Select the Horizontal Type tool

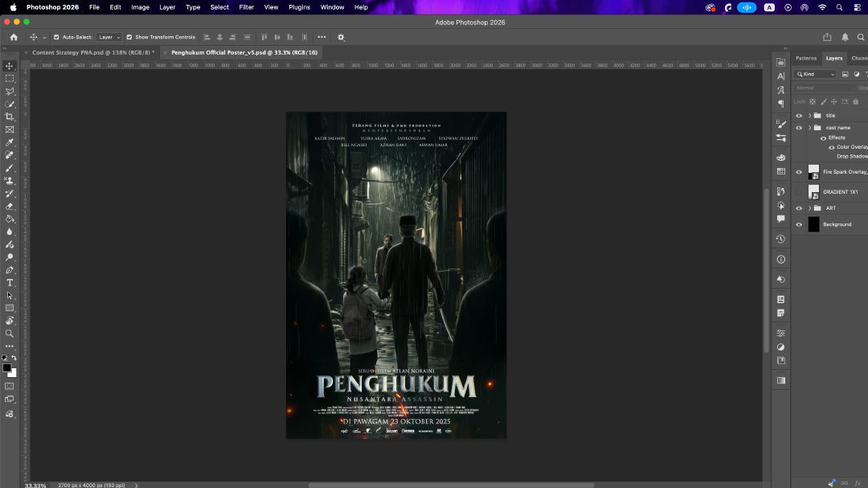coord(10,282)
